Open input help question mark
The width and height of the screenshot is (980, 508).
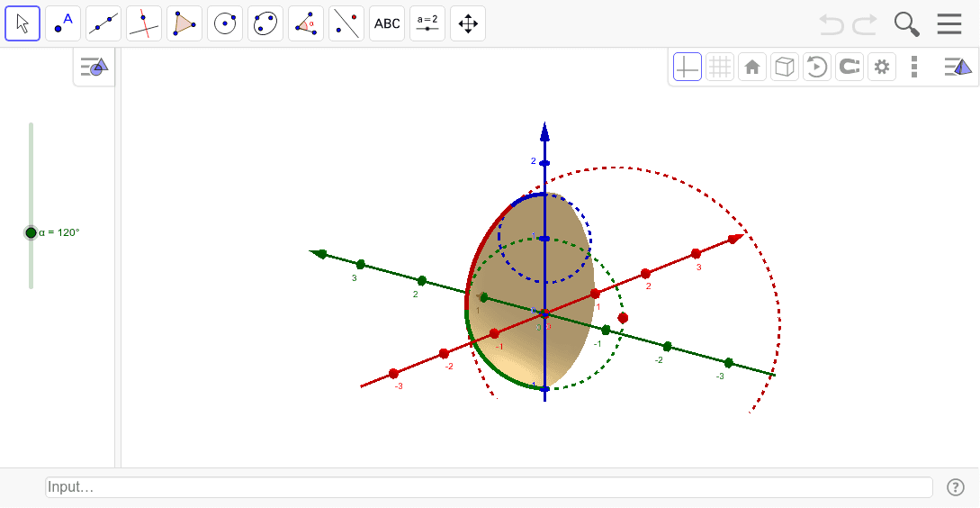point(956,486)
